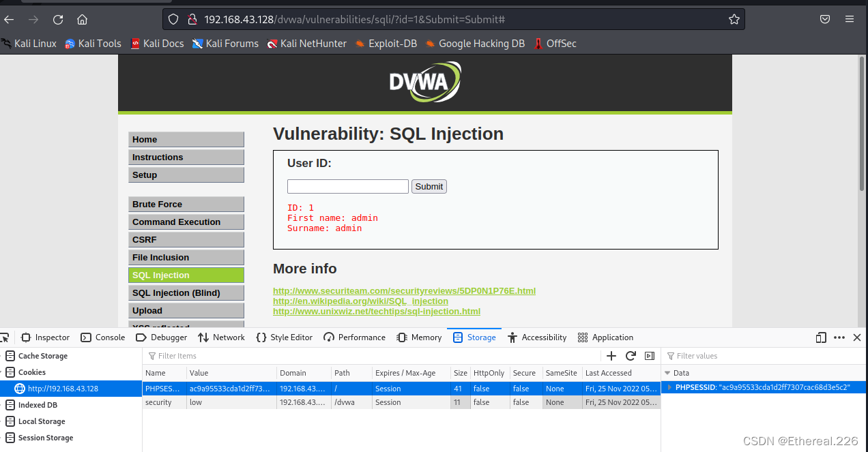868x452 pixels.
Task: Switch to Inspector devtools tab
Action: pyautogui.click(x=46, y=337)
